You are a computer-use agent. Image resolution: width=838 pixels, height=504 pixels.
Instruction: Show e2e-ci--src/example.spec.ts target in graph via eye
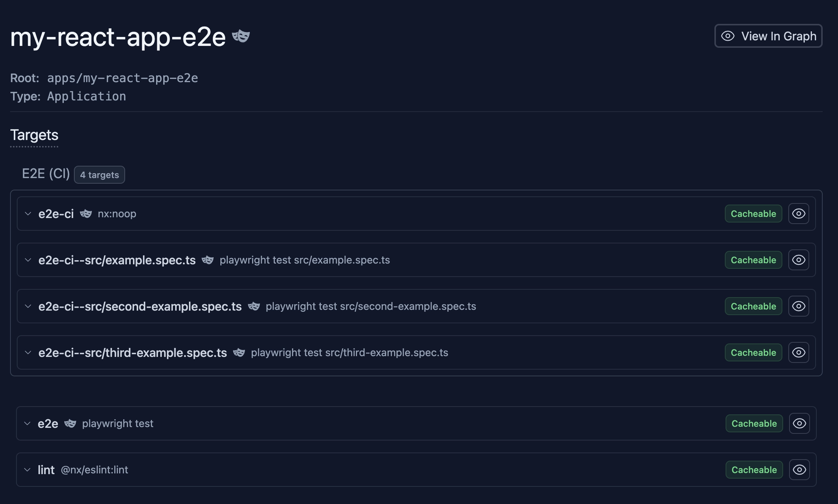coord(798,260)
